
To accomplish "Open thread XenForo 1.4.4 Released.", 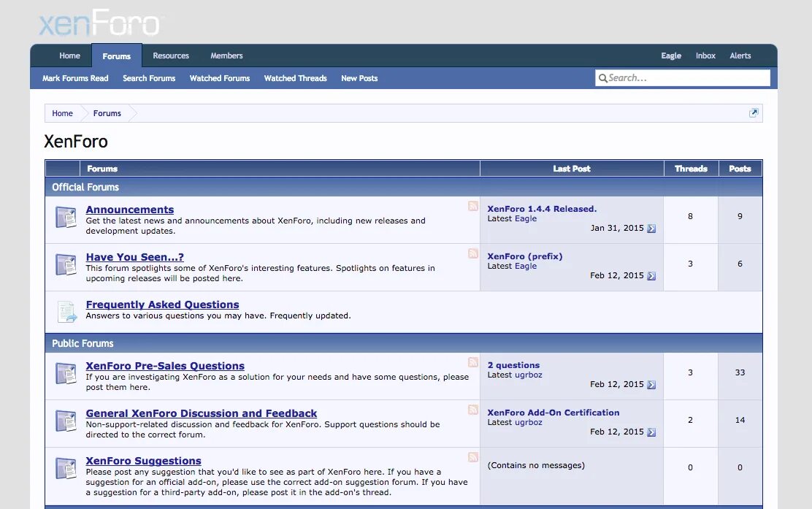I will [542, 209].
